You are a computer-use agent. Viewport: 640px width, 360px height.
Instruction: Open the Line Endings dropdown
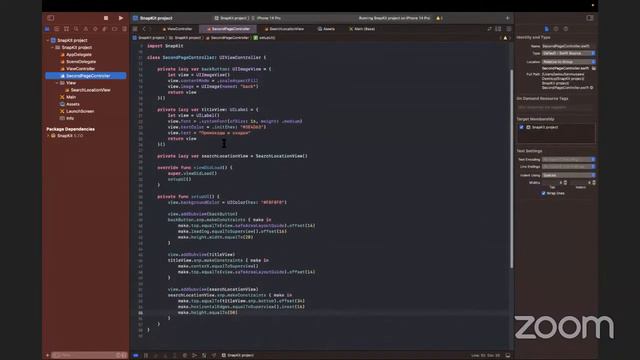569,167
